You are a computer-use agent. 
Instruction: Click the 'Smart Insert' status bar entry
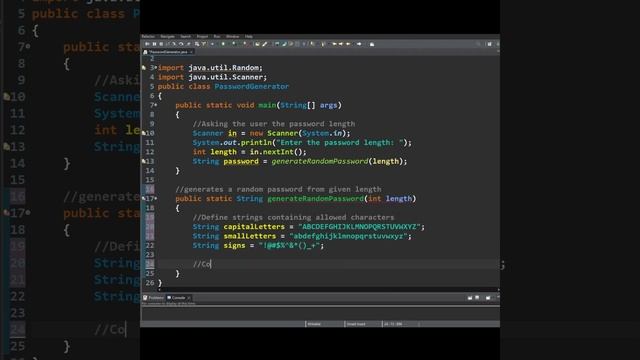tap(356, 324)
